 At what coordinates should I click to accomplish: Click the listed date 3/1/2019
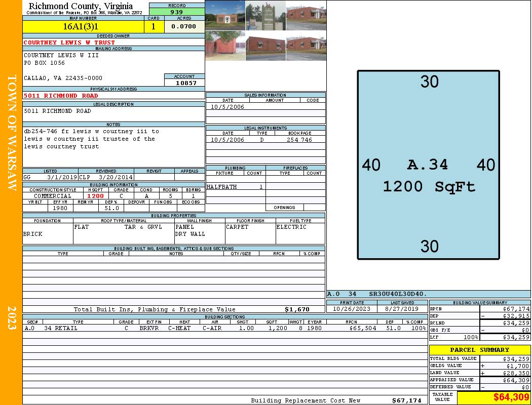click(62, 177)
